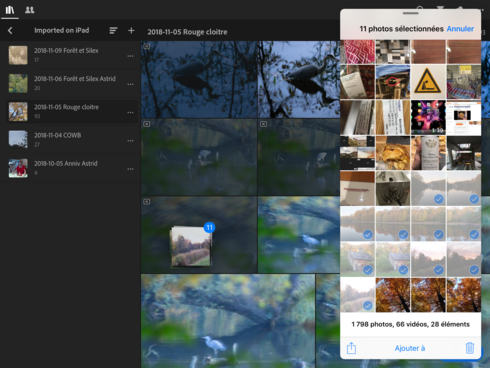
Task: Share selected photos with share icon
Action: (351, 348)
